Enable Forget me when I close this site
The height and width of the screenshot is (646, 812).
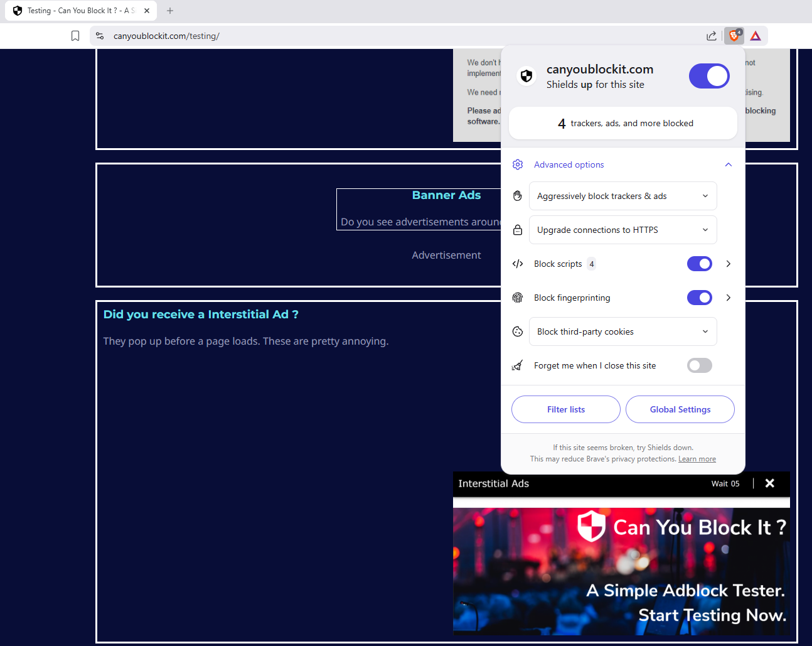pyautogui.click(x=700, y=365)
